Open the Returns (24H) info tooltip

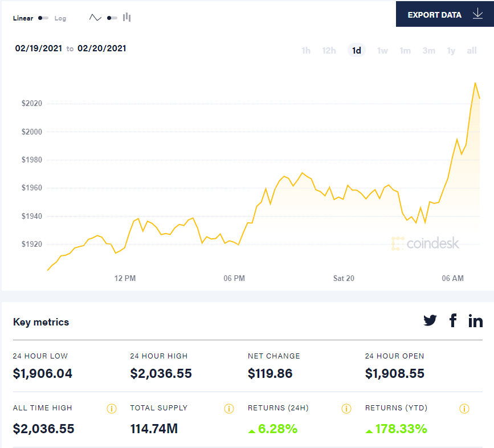click(346, 408)
